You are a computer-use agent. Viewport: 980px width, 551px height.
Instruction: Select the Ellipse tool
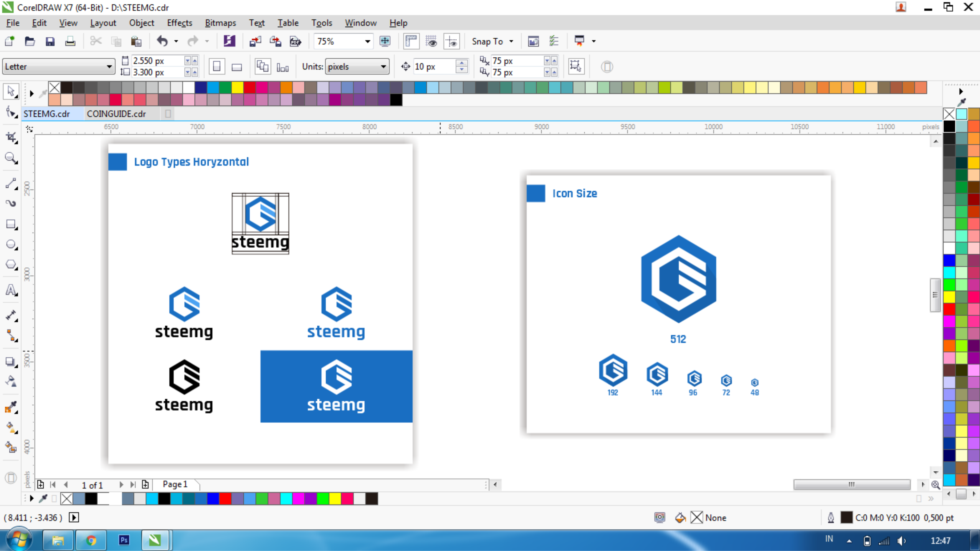11,245
